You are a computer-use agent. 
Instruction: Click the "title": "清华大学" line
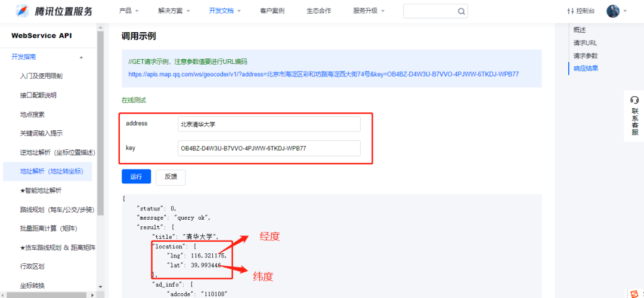tap(185, 236)
